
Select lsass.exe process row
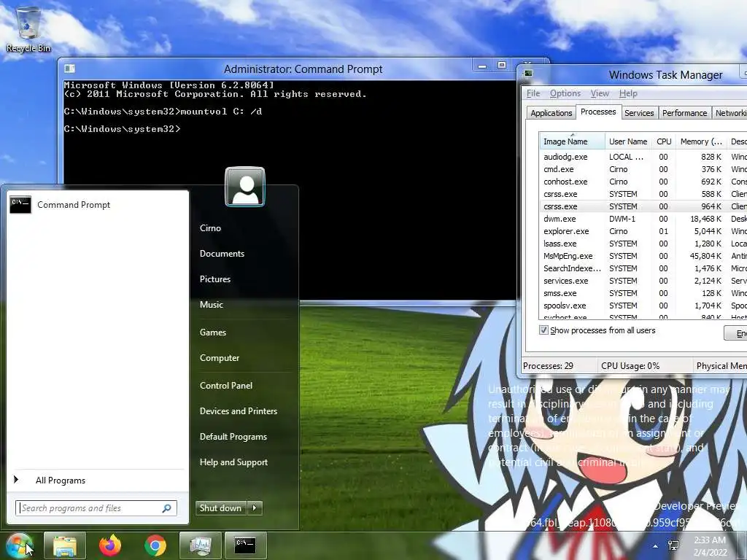pyautogui.click(x=643, y=244)
